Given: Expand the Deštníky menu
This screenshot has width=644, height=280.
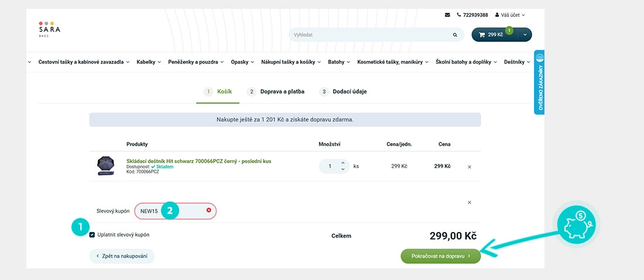Looking at the screenshot, I should tap(517, 63).
